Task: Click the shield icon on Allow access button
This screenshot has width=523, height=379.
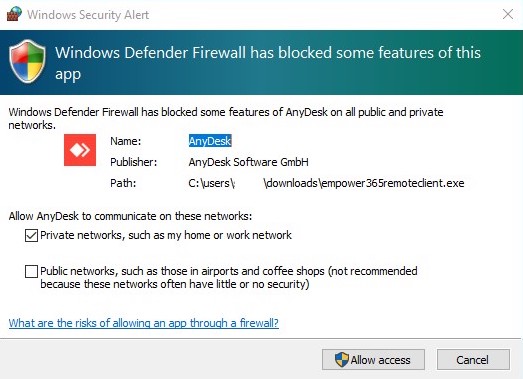Action: pyautogui.click(x=342, y=360)
